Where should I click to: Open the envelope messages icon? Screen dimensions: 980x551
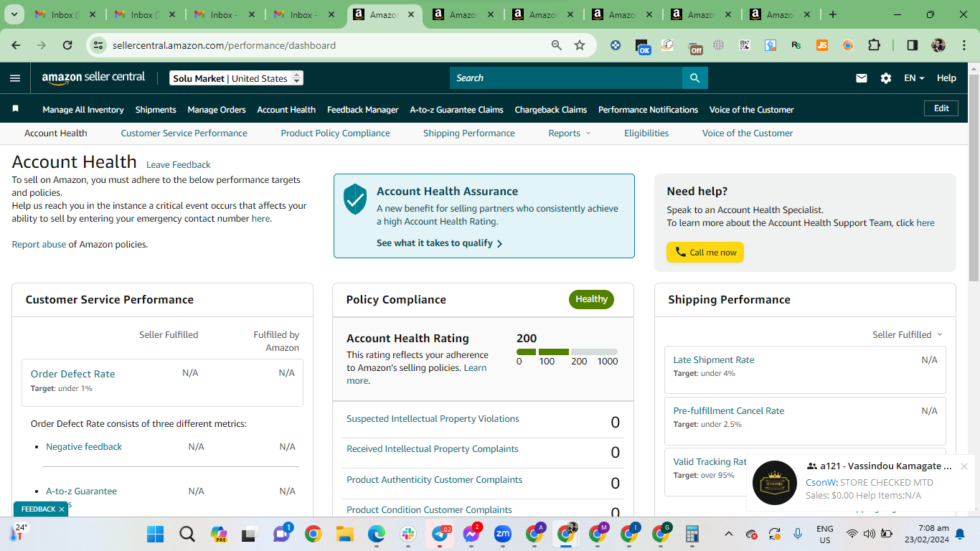click(x=862, y=78)
